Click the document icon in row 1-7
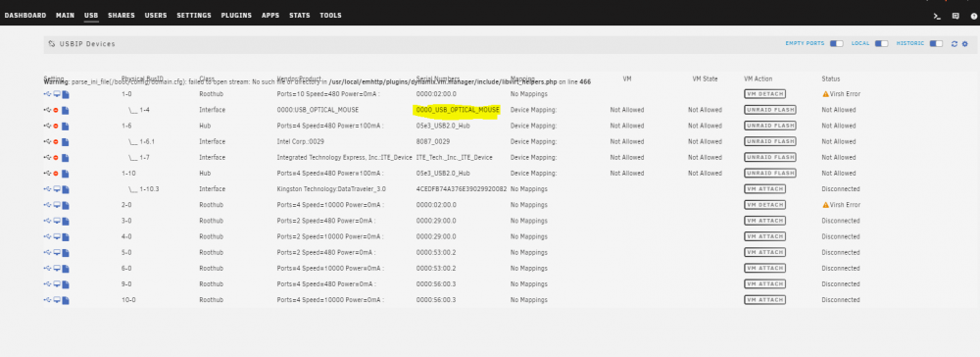Viewport: 980px width, 357px height. click(x=65, y=158)
